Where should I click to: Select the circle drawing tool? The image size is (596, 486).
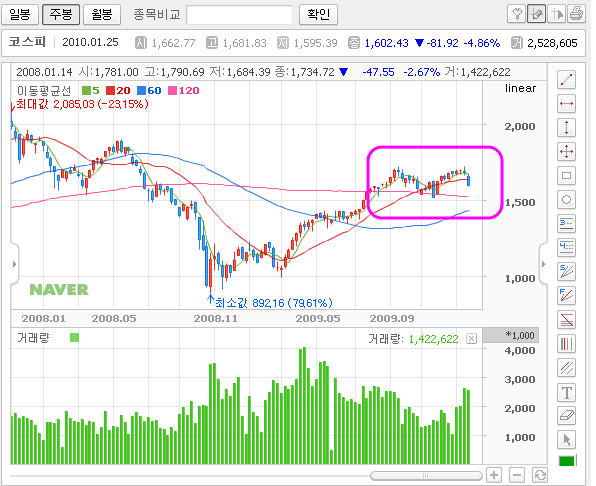(x=566, y=199)
